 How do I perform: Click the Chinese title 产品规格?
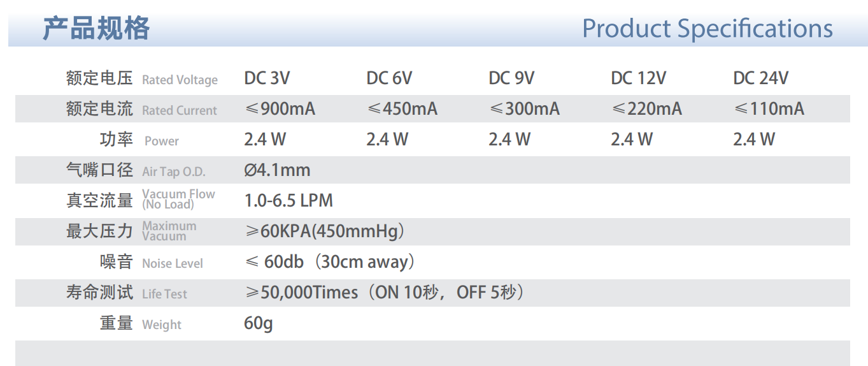[x=96, y=29]
